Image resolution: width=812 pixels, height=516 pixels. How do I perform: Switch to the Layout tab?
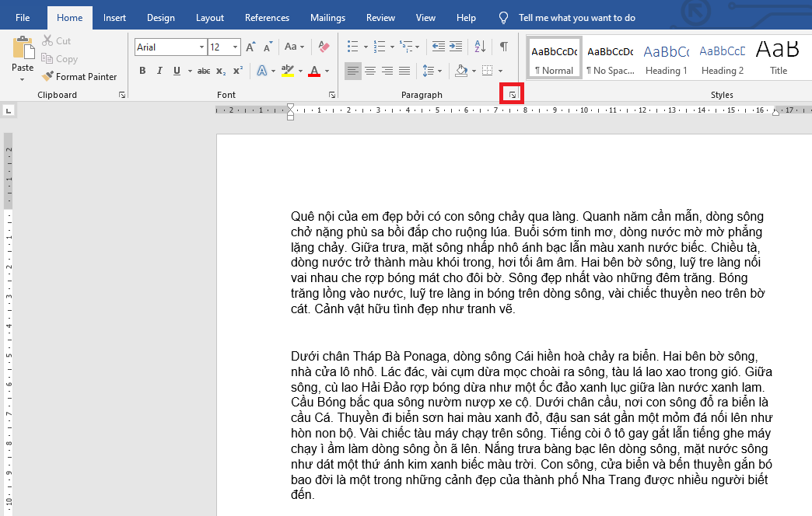pyautogui.click(x=210, y=18)
